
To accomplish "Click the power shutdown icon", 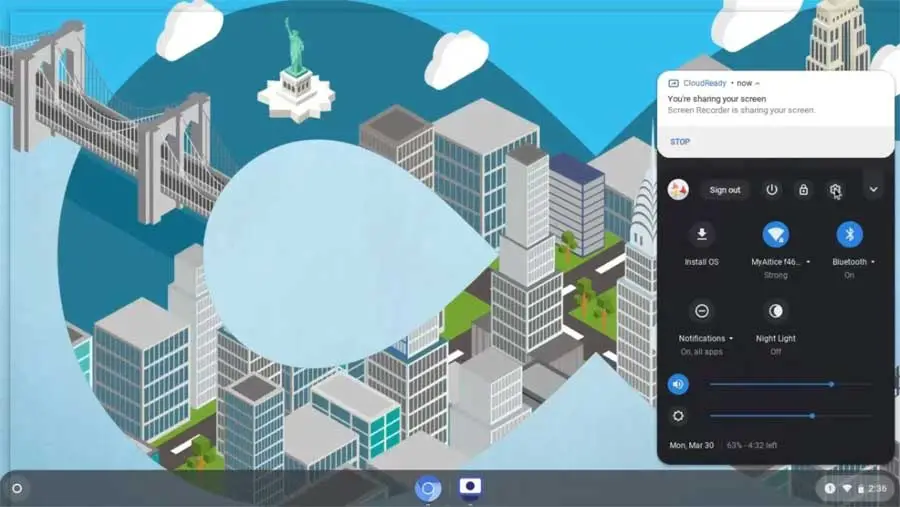I will (x=771, y=189).
